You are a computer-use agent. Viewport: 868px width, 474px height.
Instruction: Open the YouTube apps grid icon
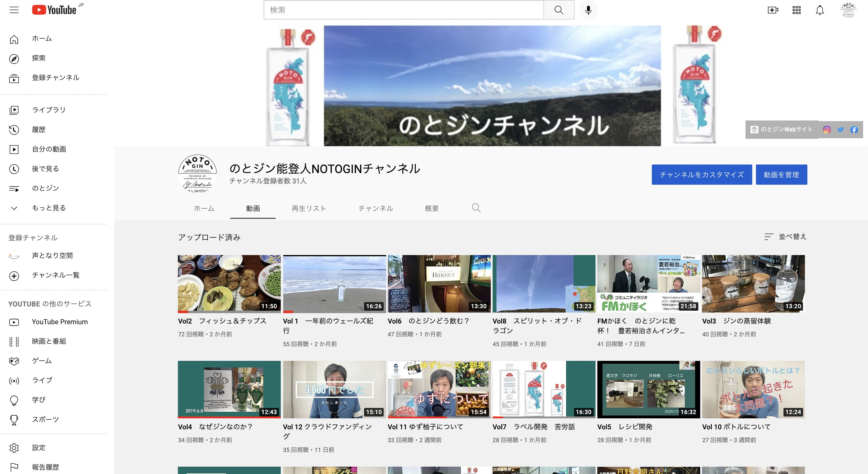click(797, 10)
